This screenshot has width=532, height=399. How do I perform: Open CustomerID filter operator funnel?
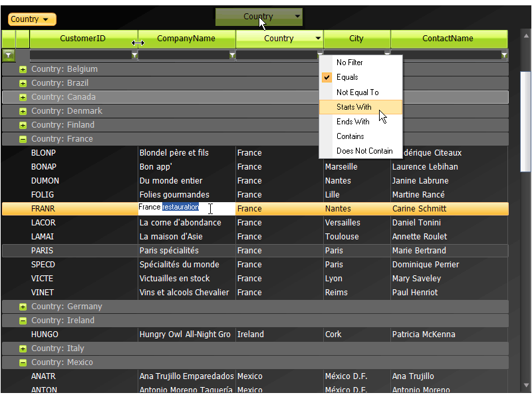[134, 55]
